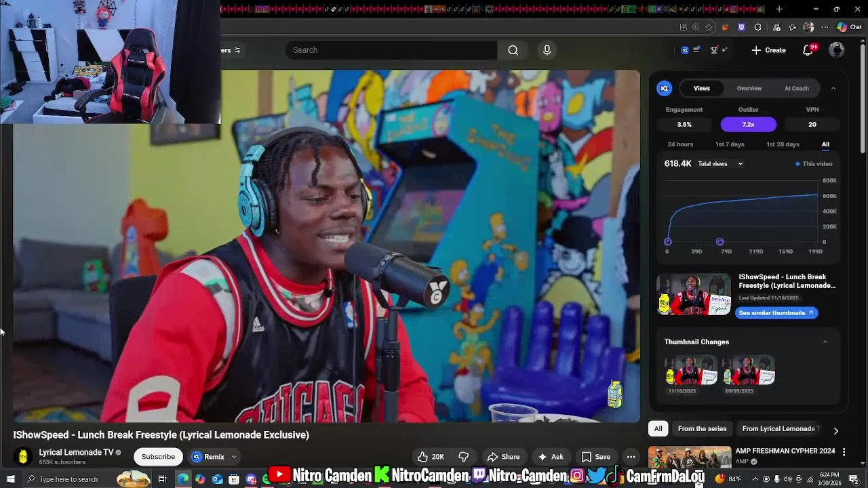Click the YouTube search field

(x=392, y=50)
